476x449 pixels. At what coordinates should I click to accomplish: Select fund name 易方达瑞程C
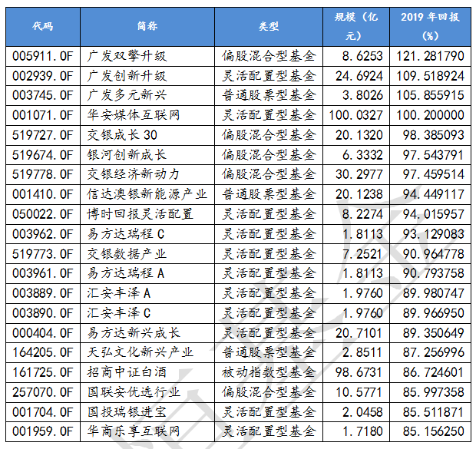tap(126, 234)
